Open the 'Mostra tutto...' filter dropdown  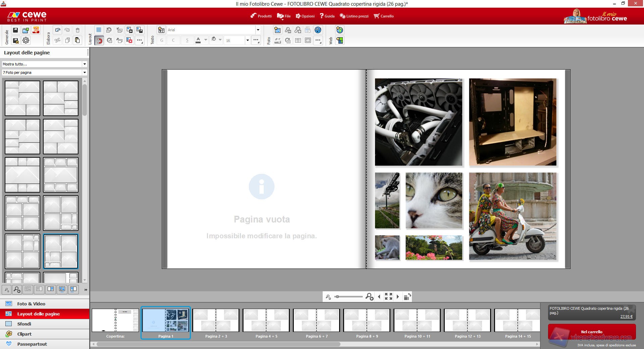[x=85, y=64]
